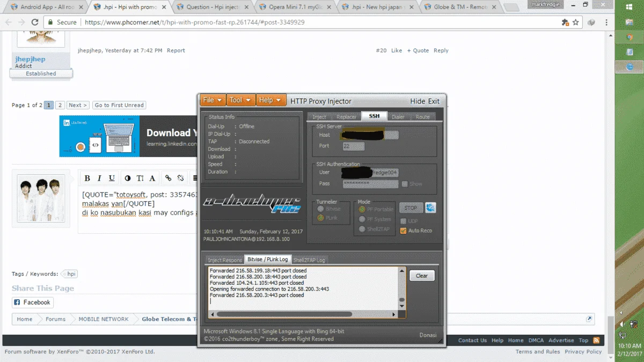Click RSS feed icon in footer
The height and width of the screenshot is (362, 644).
(x=596, y=340)
